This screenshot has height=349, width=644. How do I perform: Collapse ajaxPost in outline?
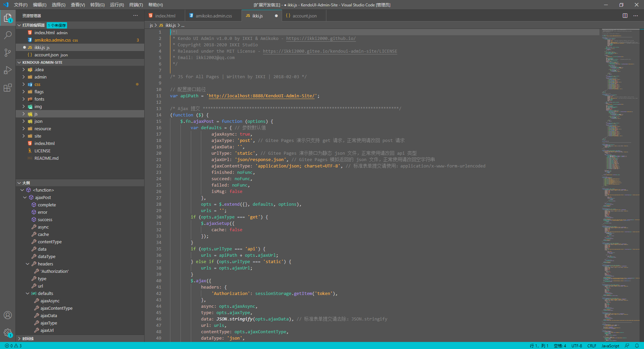click(x=25, y=197)
